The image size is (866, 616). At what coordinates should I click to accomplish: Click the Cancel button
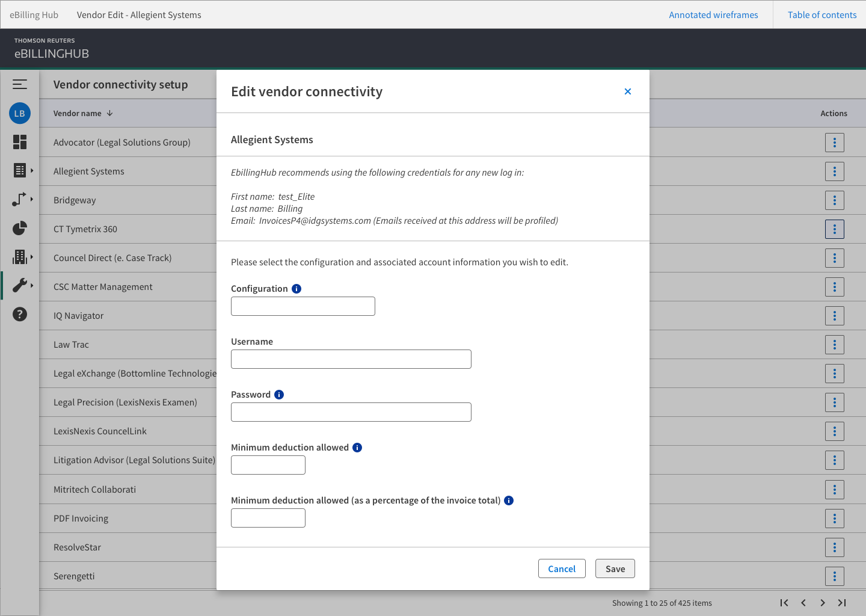[562, 568]
